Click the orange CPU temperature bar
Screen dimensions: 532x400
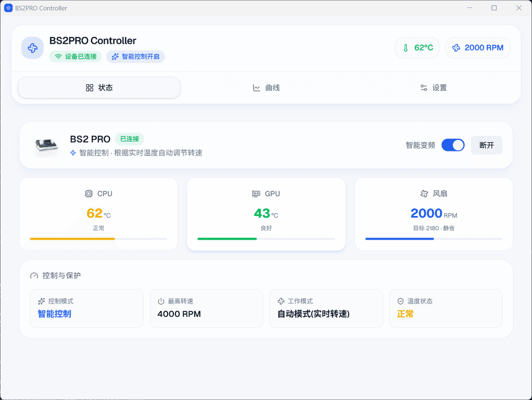coord(72,239)
